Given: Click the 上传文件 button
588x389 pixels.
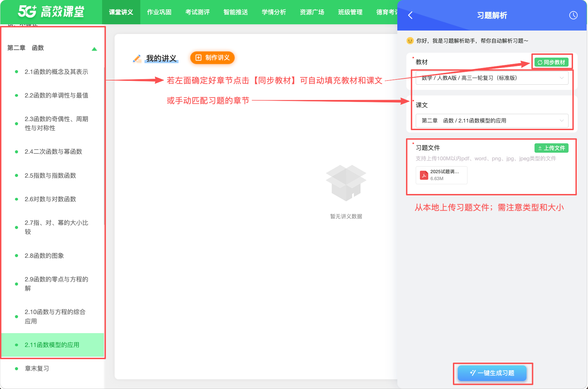Looking at the screenshot, I should click(x=551, y=148).
